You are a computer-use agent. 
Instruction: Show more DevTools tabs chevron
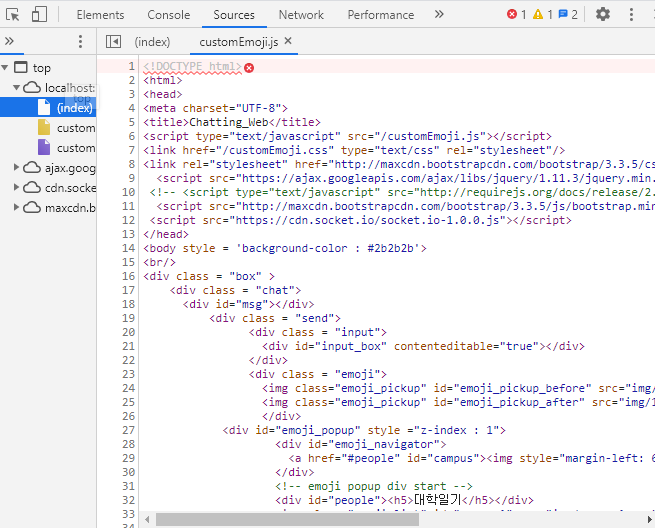[439, 15]
